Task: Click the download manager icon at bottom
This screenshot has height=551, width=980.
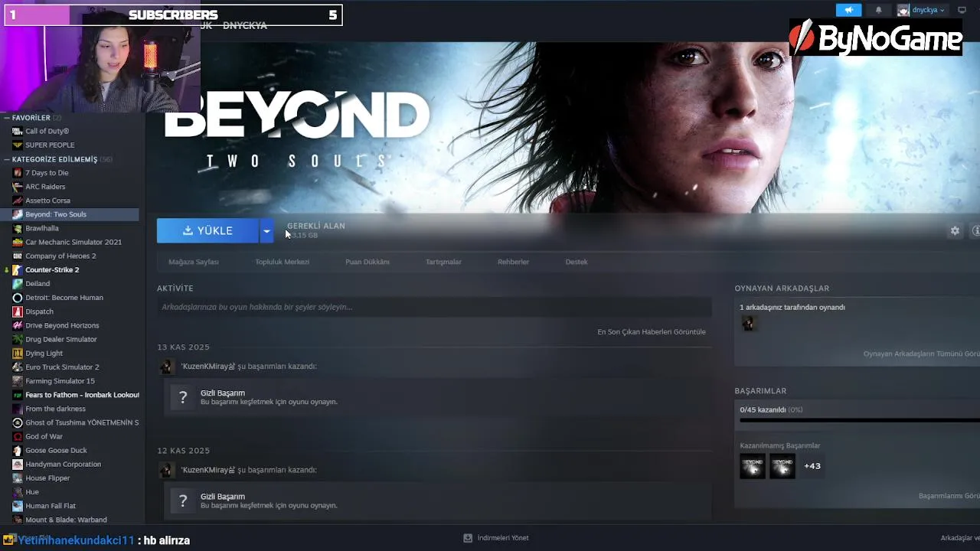Action: pyautogui.click(x=468, y=538)
